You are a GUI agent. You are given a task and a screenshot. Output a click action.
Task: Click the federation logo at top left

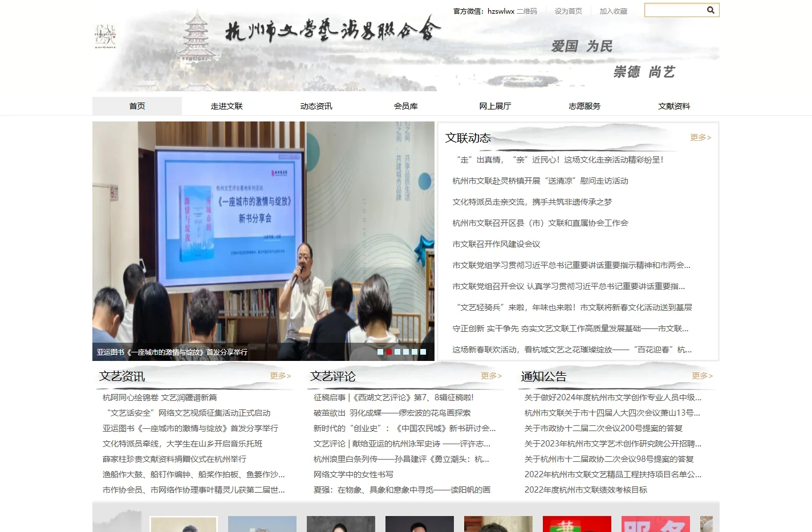105,37
